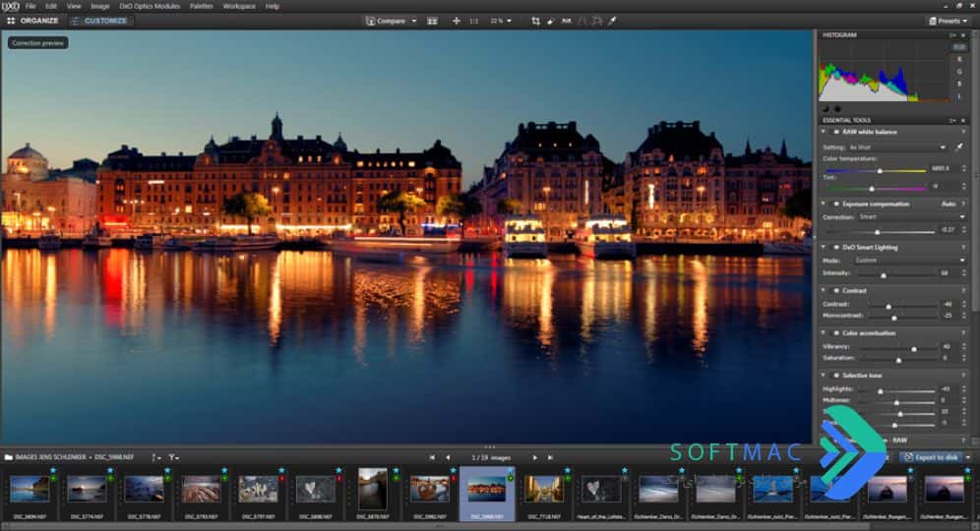Screen dimensions: 980x531
Task: Switch to the Customize tab
Action: pyautogui.click(x=99, y=21)
